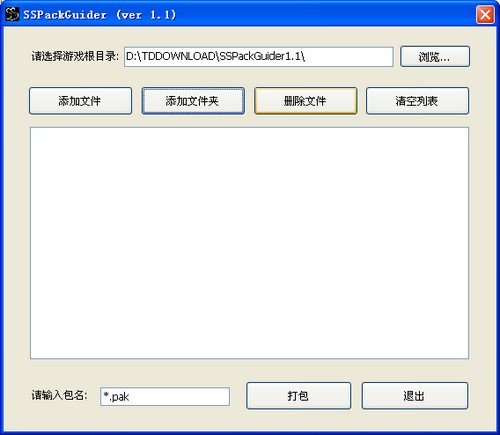500x435 pixels.
Task: Click the 删除文件 button
Action: tap(305, 101)
